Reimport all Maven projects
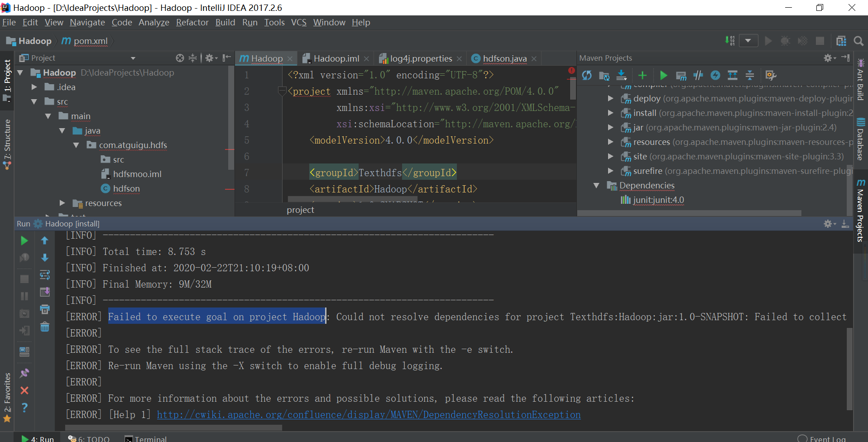 pos(587,75)
